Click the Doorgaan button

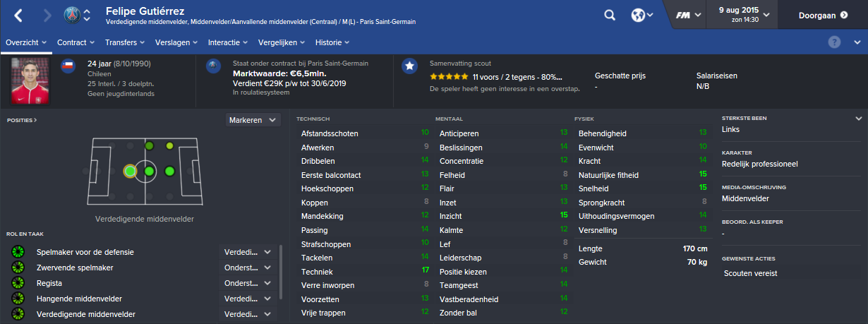tap(822, 15)
